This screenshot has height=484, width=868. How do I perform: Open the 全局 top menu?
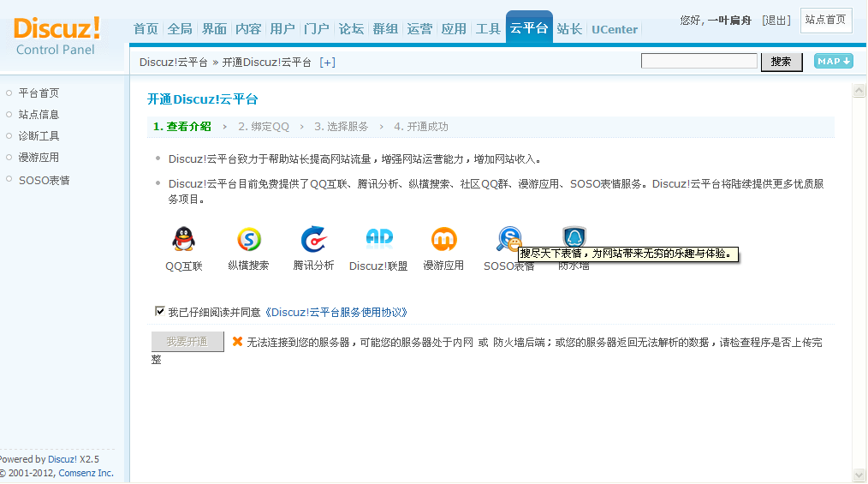point(180,29)
